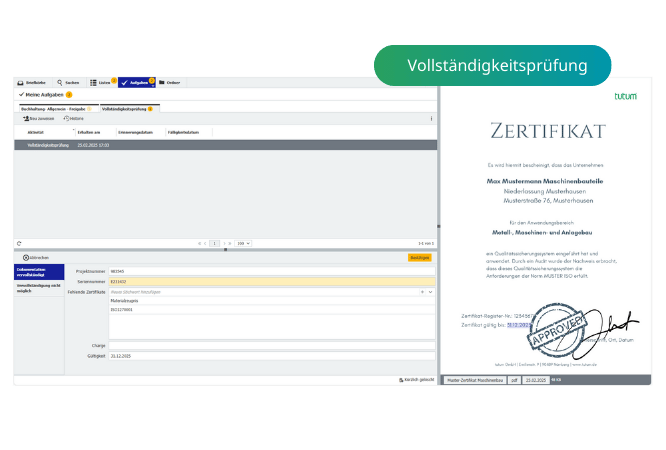Expand the small arrow under the Aufgaben tab
The image size is (666, 450).
(152, 86)
